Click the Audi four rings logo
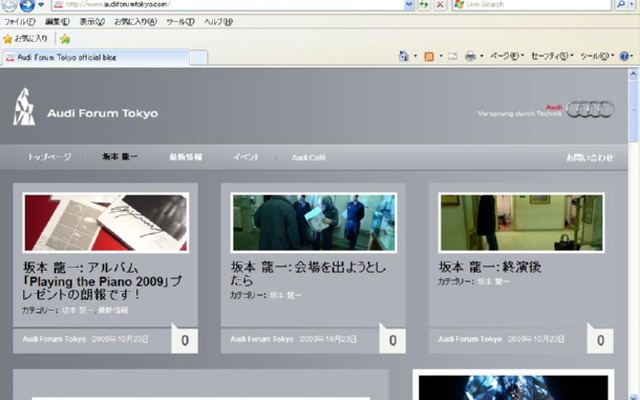The height and width of the screenshot is (400, 640). 590,109
